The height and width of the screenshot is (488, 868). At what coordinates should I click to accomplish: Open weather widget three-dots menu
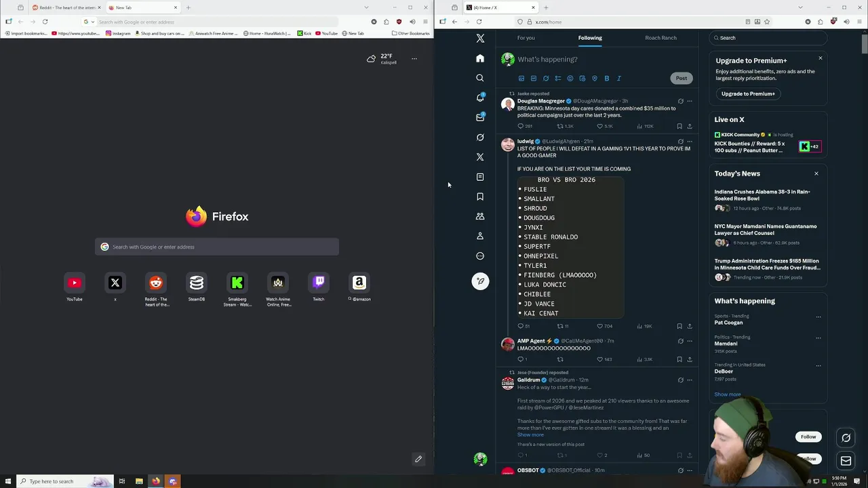(x=414, y=59)
